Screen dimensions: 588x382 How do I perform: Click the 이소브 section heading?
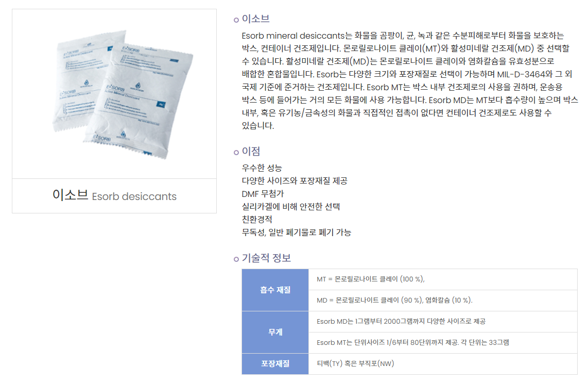tap(256, 19)
